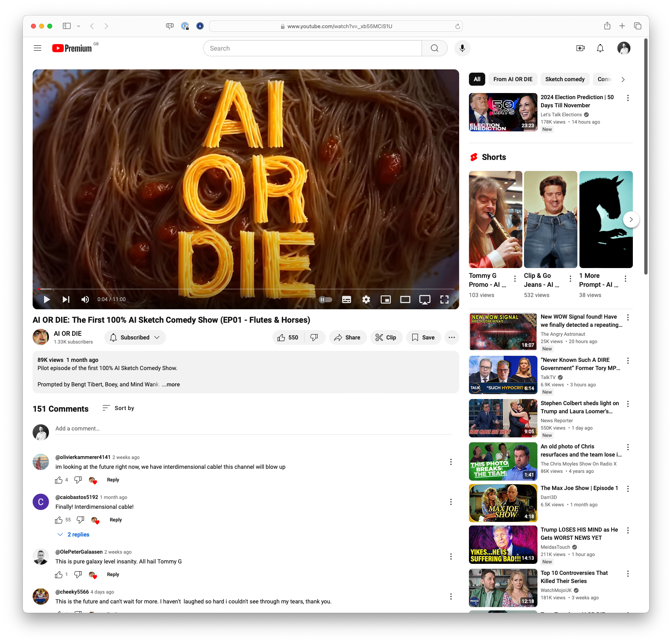
Task: Select the Sketch comedy filter chip
Action: 565,79
